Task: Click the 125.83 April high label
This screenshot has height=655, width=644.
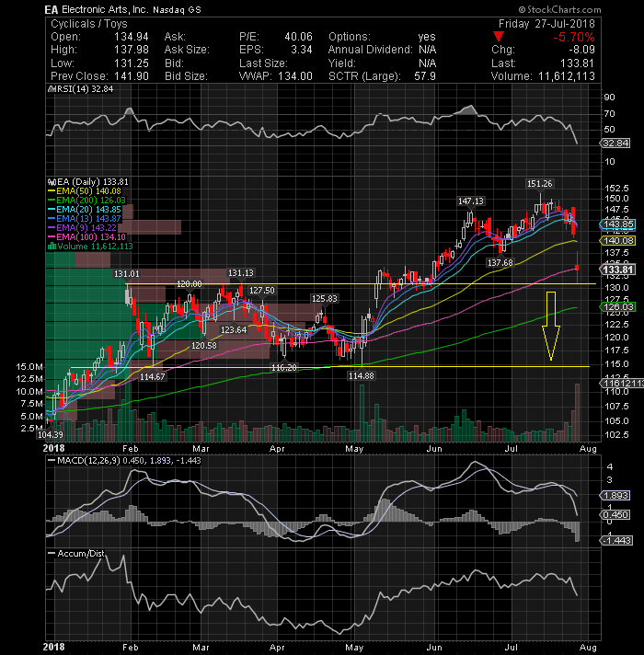Action: pos(324,299)
